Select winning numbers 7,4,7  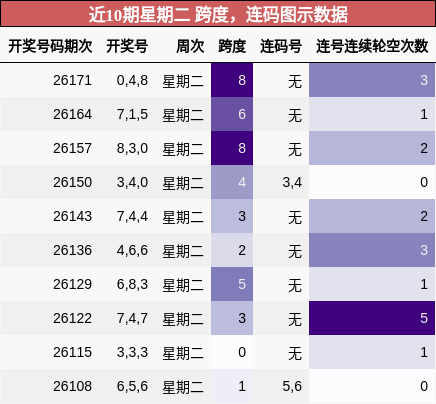click(x=132, y=318)
